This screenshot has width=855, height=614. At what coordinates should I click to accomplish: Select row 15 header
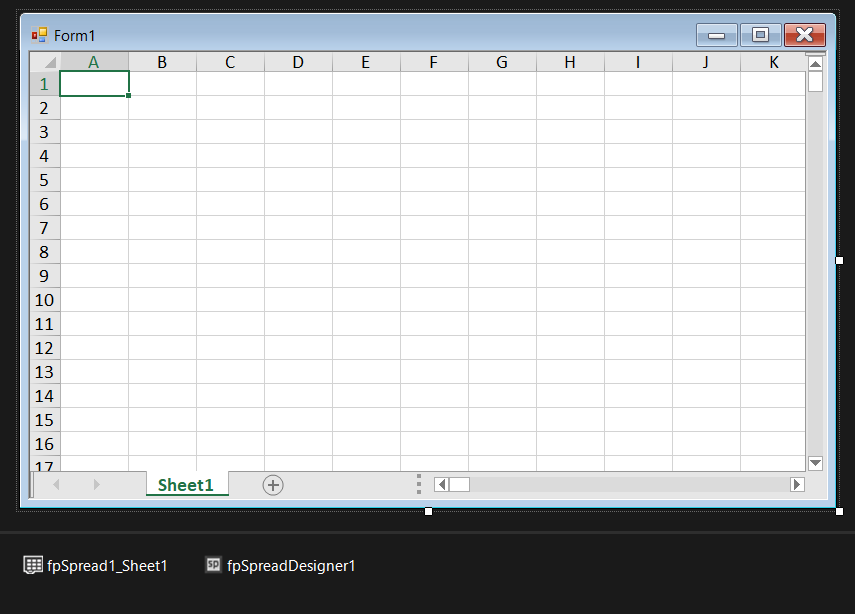click(45, 420)
